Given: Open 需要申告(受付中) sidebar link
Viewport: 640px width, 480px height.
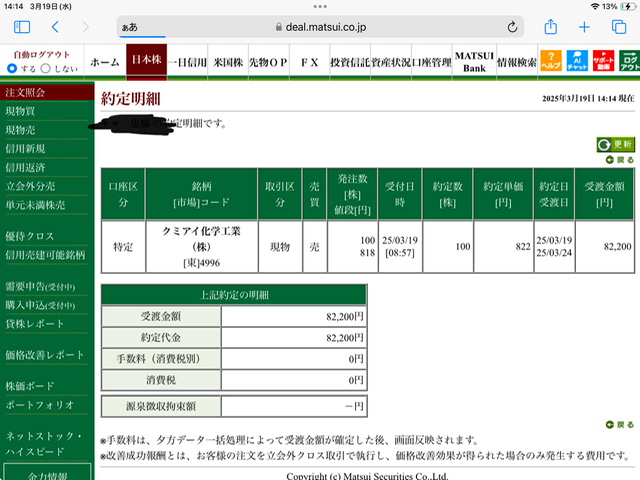Looking at the screenshot, I should [40, 287].
